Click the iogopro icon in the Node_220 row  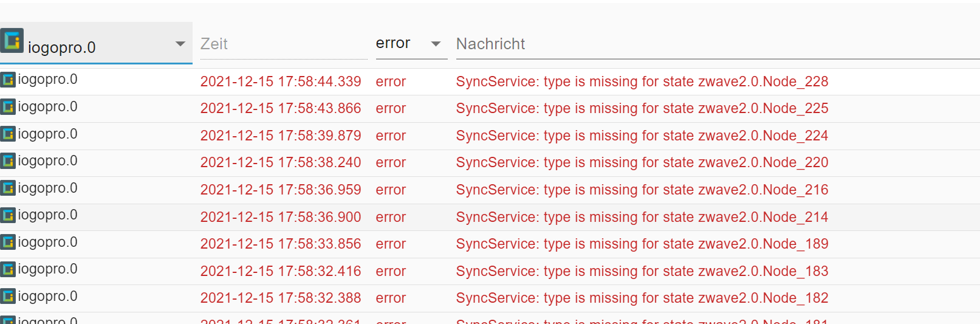pyautogui.click(x=8, y=161)
